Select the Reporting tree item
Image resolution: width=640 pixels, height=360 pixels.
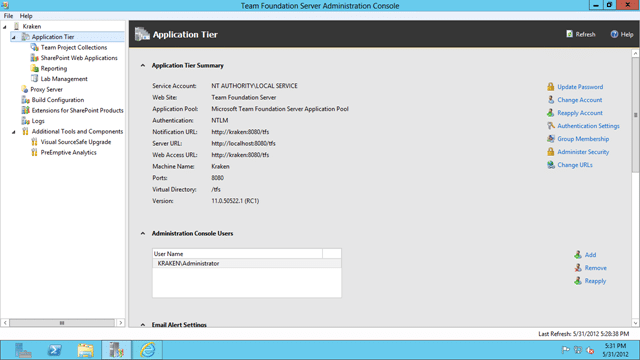tap(54, 69)
